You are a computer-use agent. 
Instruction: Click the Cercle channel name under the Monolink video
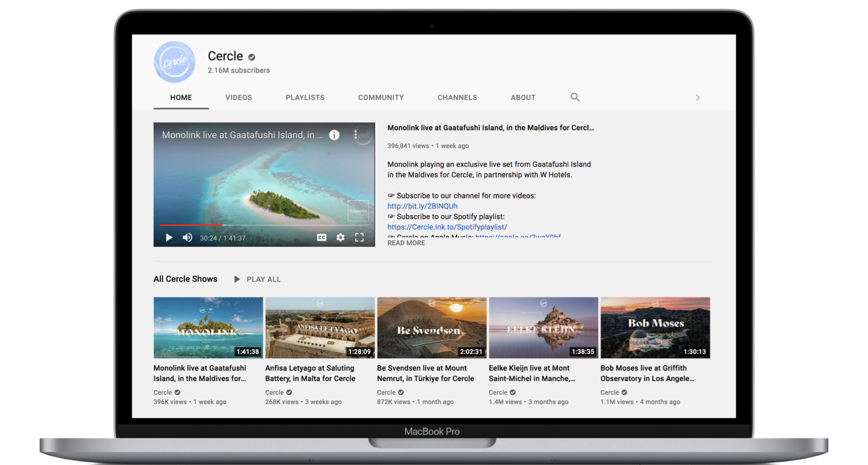point(163,393)
